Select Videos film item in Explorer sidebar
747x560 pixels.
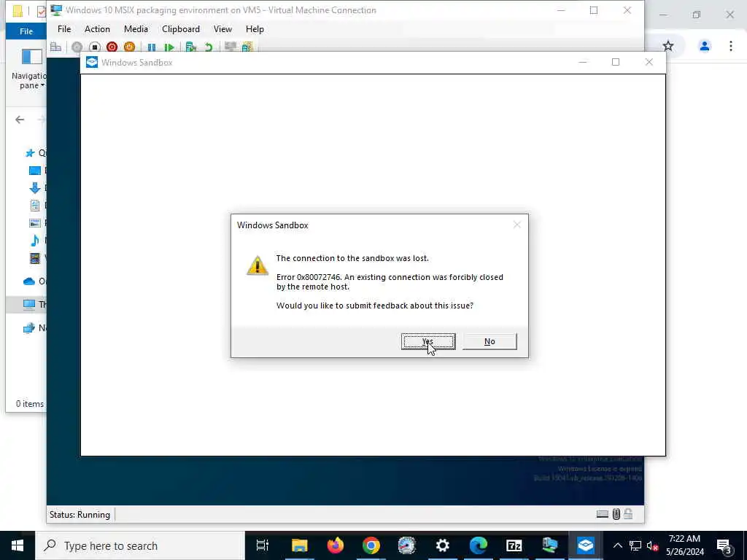click(x=35, y=258)
